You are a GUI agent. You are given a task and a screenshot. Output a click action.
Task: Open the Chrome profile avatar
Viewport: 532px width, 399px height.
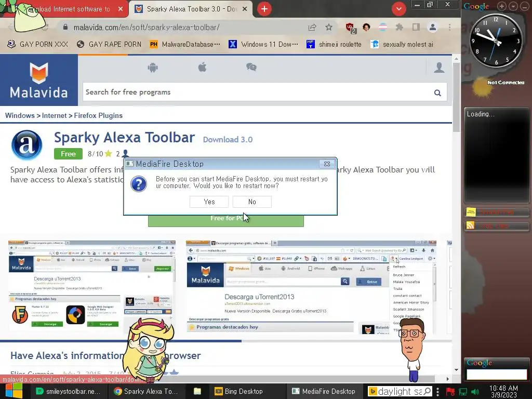point(433,28)
